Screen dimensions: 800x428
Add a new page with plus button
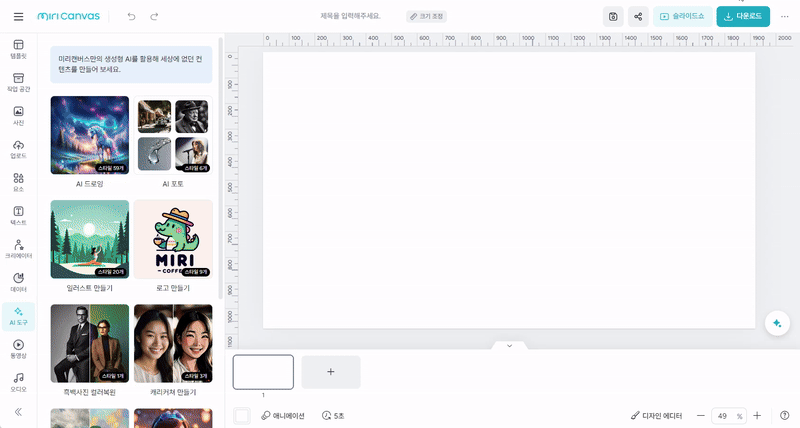click(x=331, y=372)
